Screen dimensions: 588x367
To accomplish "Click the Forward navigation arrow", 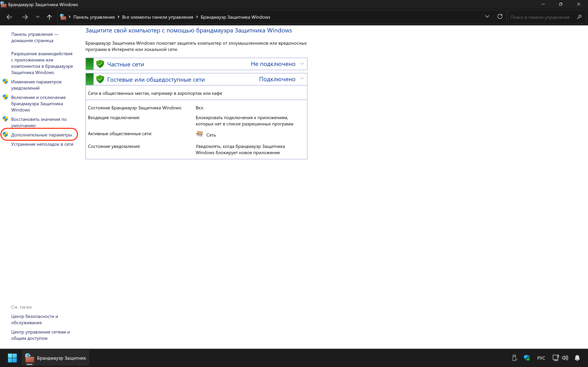I will click(x=25, y=17).
